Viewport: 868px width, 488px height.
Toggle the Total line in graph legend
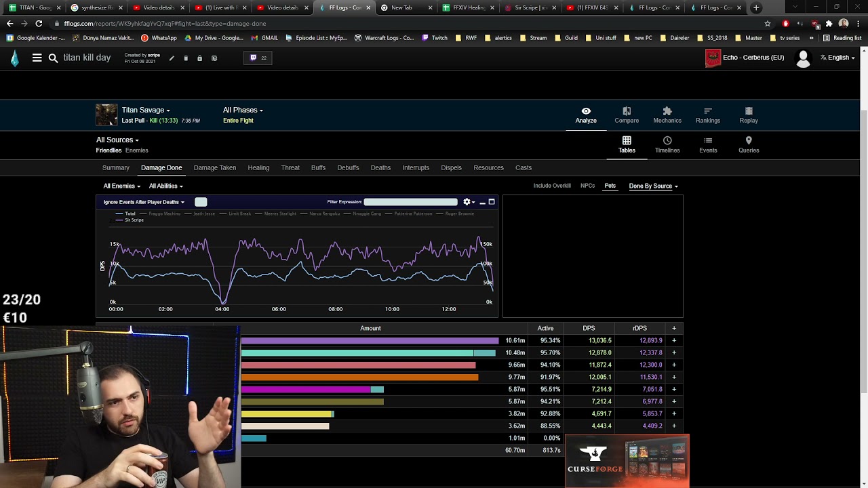126,213
